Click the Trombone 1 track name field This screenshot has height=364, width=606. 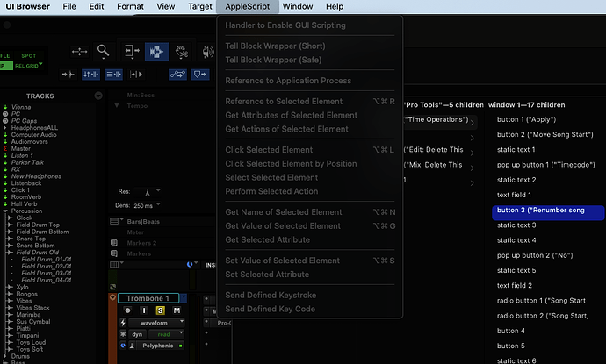(148, 298)
